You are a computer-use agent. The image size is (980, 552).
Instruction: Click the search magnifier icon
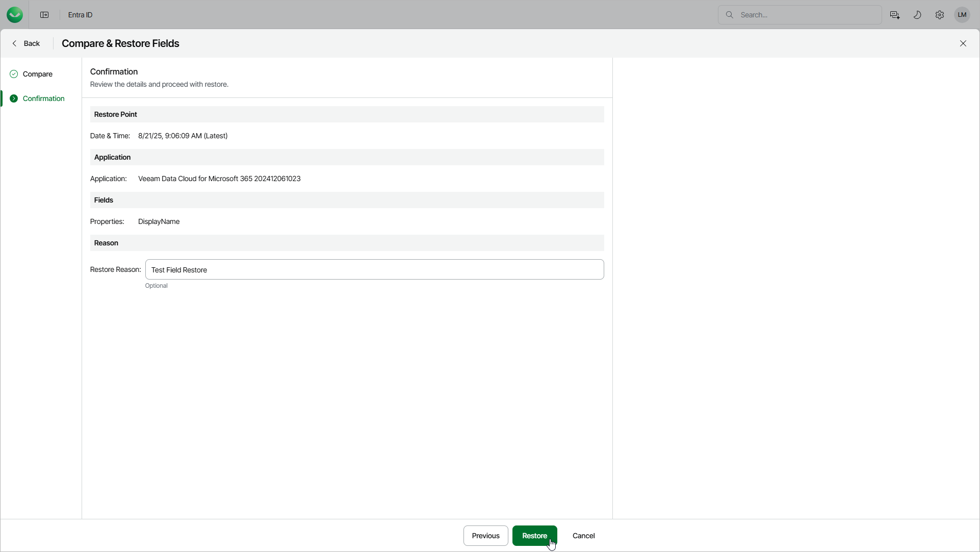[730, 15]
